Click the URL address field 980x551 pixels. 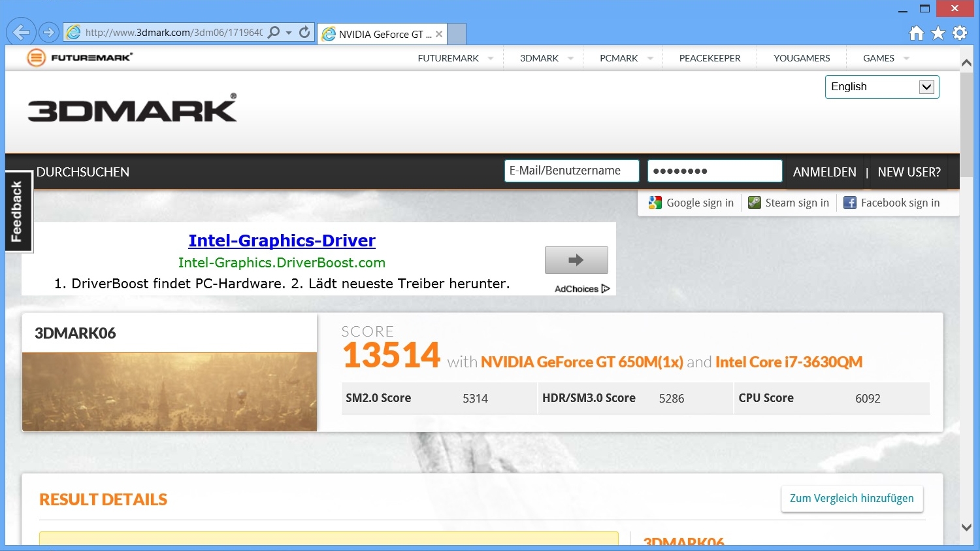pyautogui.click(x=174, y=33)
